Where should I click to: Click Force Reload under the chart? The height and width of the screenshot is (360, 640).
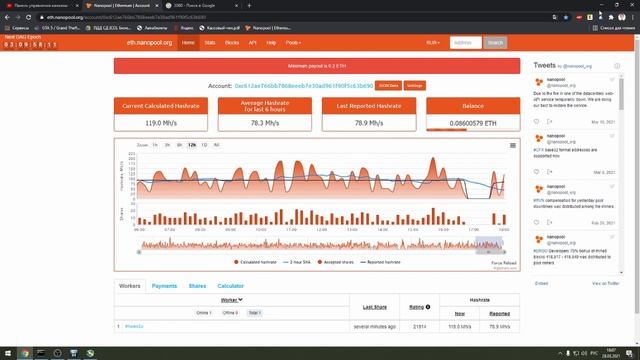(x=504, y=263)
